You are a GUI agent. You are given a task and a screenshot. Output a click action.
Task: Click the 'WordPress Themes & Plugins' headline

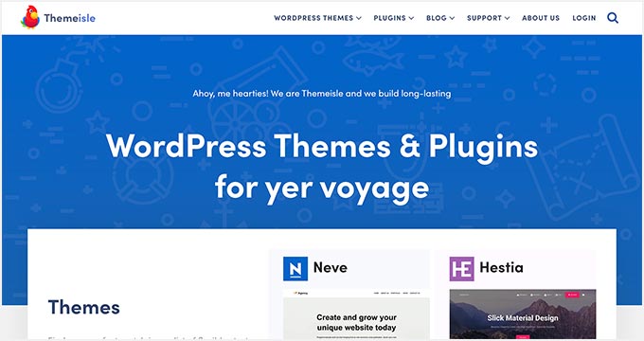(322, 147)
